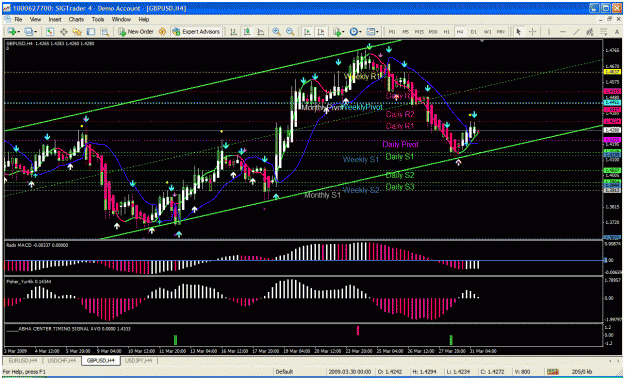This screenshot has width=625, height=378.
Task: Switch to Candlesticks display
Action: [x=247, y=32]
